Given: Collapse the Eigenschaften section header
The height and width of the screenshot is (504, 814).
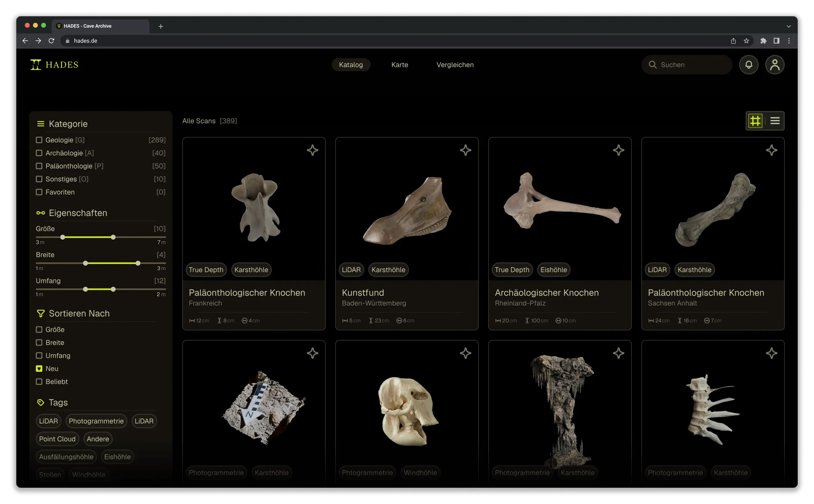Looking at the screenshot, I should tap(72, 213).
